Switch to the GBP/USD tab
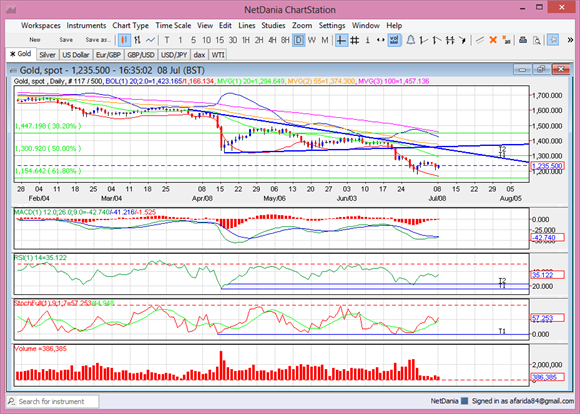Screen dimensions: 580x414 [141, 55]
